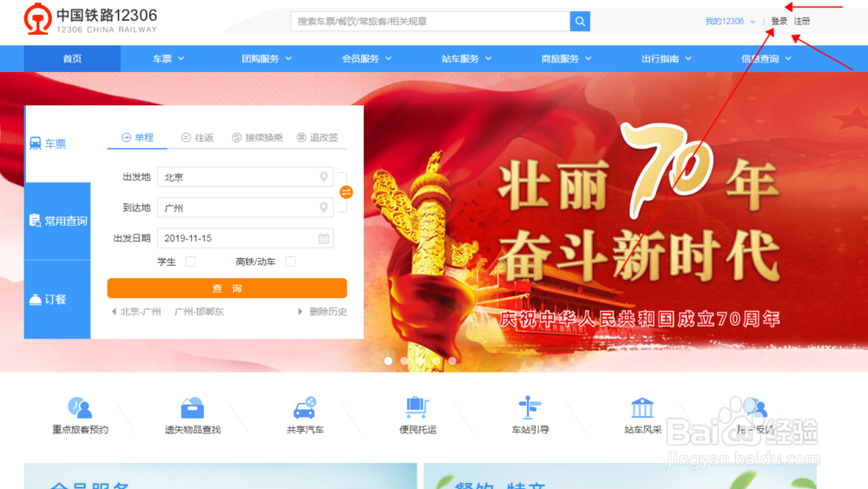Select the 接续换乘 trip type tab
The image size is (868, 489).
[258, 137]
